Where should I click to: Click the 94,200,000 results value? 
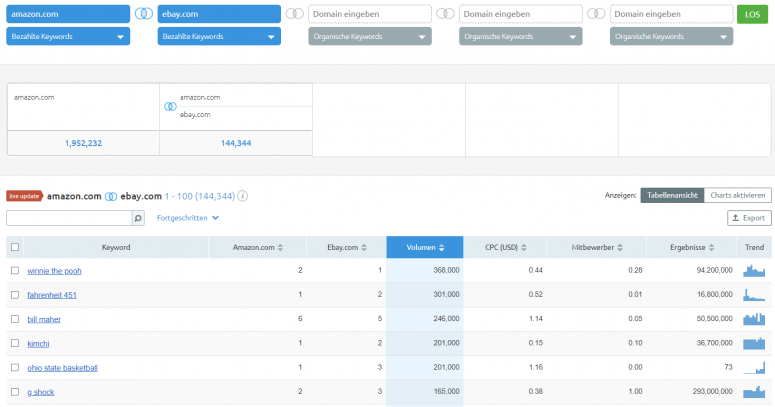pyautogui.click(x=714, y=270)
